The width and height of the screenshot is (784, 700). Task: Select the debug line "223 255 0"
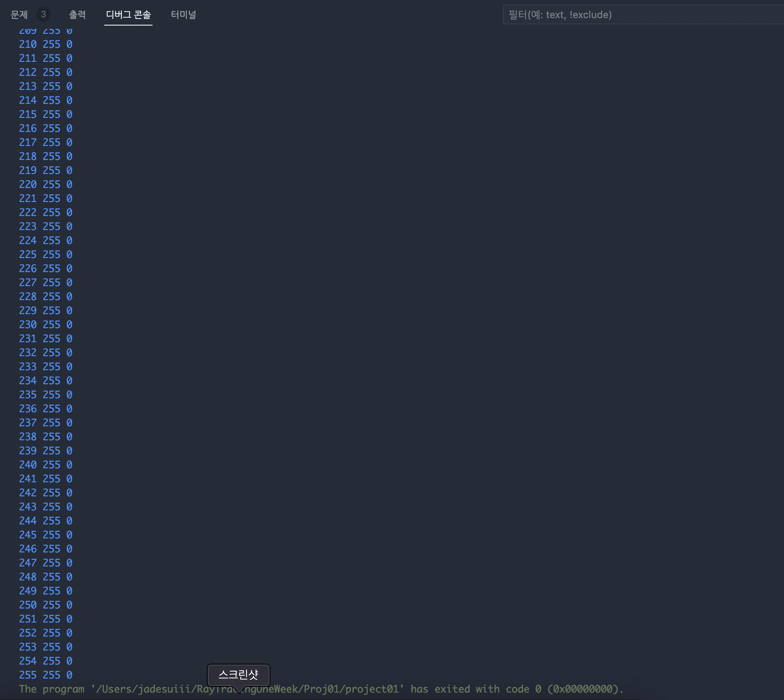click(x=46, y=226)
